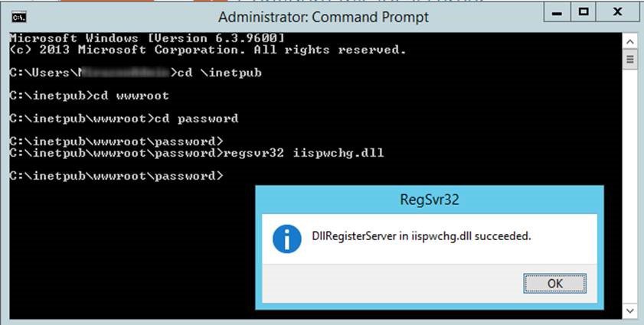644x325 pixels.
Task: Click the RegSvr32 dialog title bar
Action: tap(429, 200)
